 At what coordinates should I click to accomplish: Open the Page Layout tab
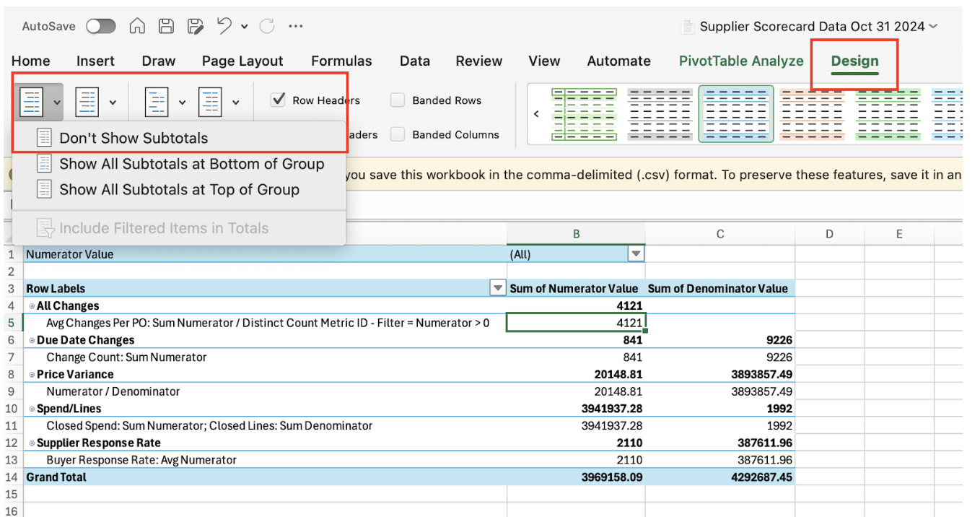click(x=242, y=61)
